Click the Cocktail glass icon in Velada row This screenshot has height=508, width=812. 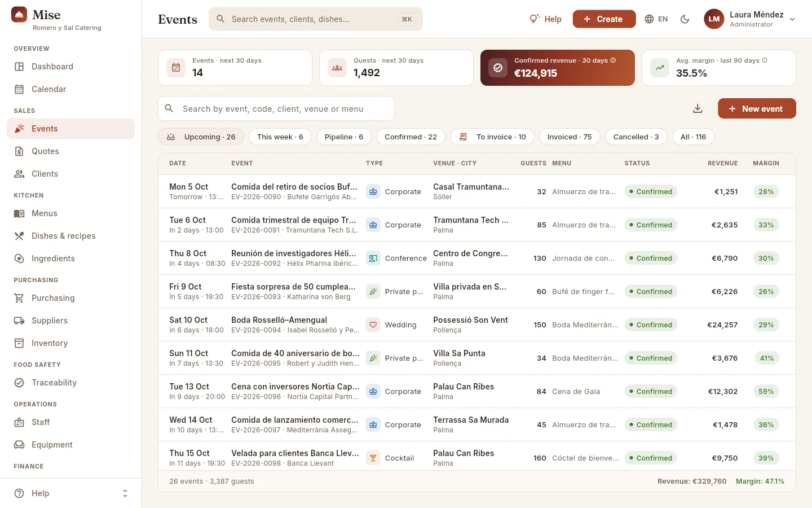[373, 458]
